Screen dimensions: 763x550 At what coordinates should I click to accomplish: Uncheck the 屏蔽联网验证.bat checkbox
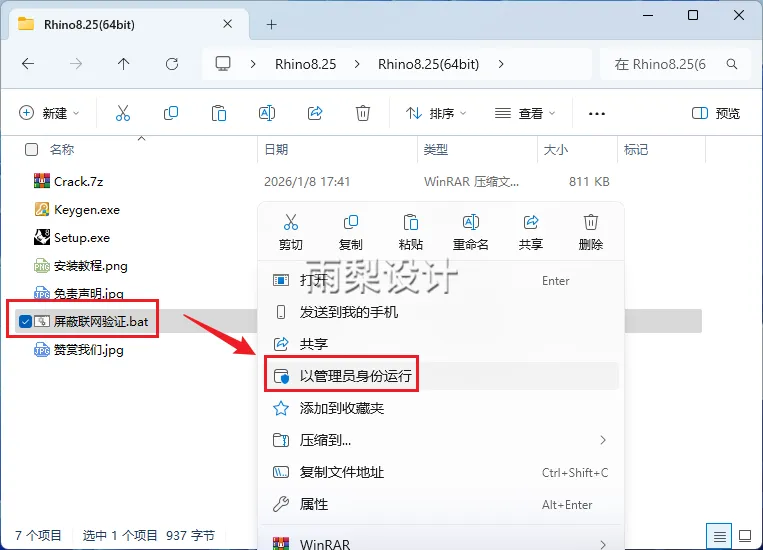25,321
